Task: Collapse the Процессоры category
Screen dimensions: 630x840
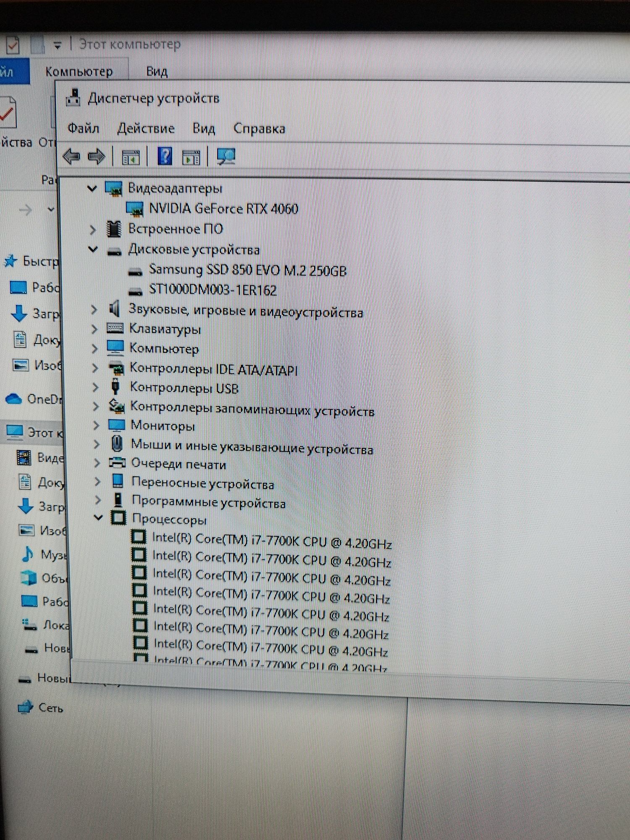Action: click(x=98, y=517)
